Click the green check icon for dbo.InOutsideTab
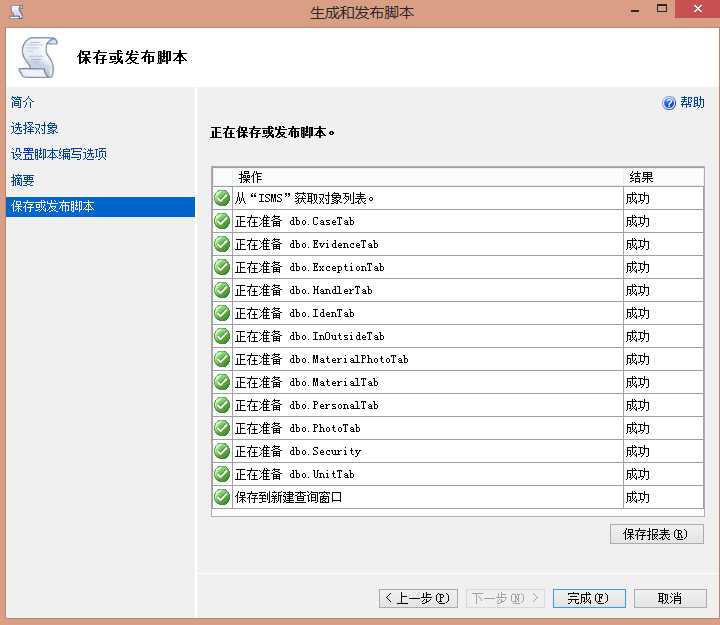720x625 pixels. point(222,336)
